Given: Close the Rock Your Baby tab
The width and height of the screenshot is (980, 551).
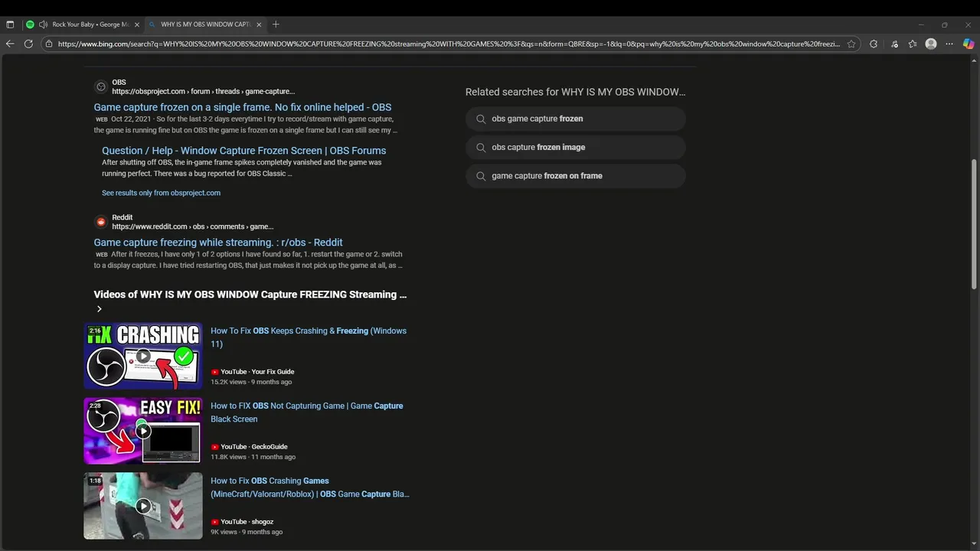Looking at the screenshot, I should [x=137, y=24].
